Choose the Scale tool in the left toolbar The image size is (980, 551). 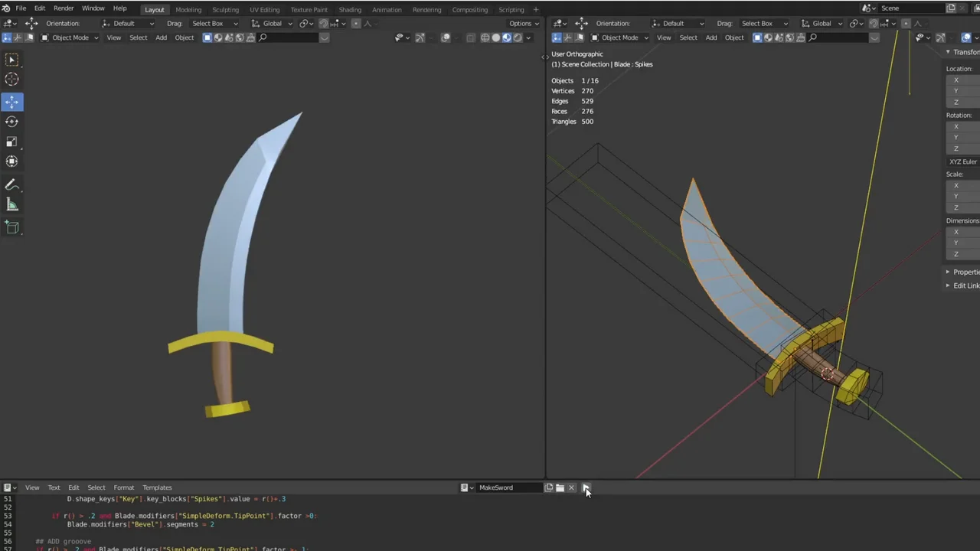[11, 142]
